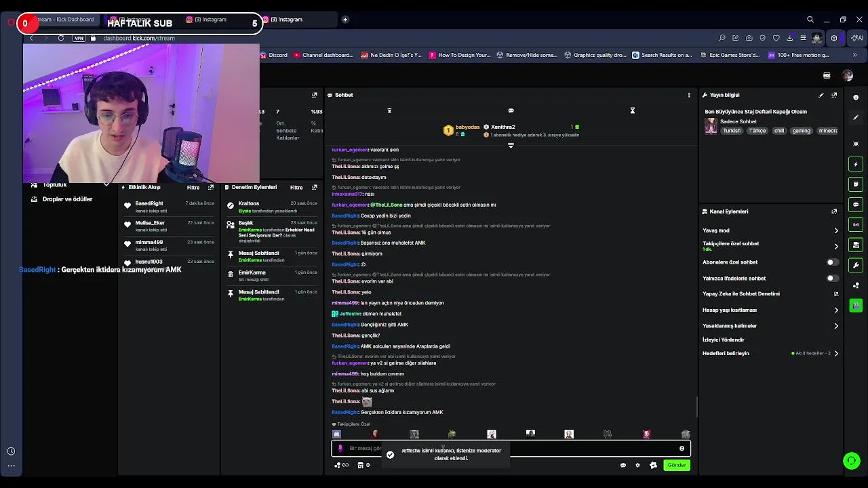Open Filtre dropdown in Etkinlik Akışı
868x488 pixels.
[193, 188]
